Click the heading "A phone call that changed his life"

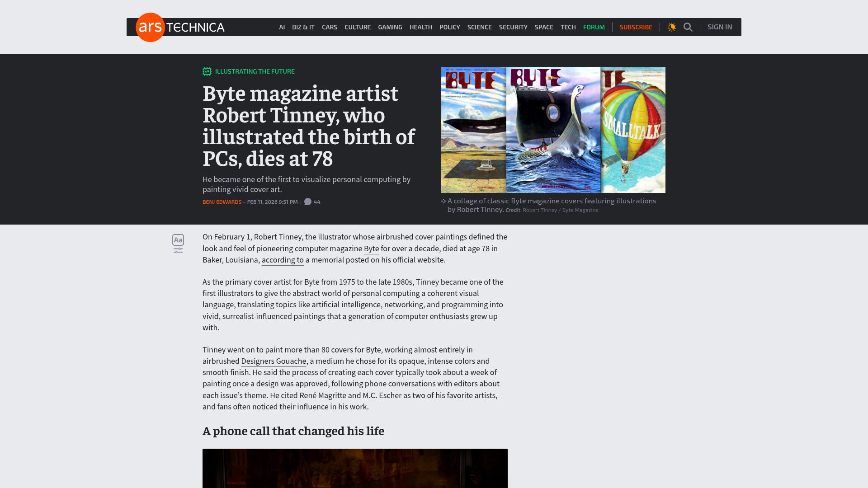(293, 431)
